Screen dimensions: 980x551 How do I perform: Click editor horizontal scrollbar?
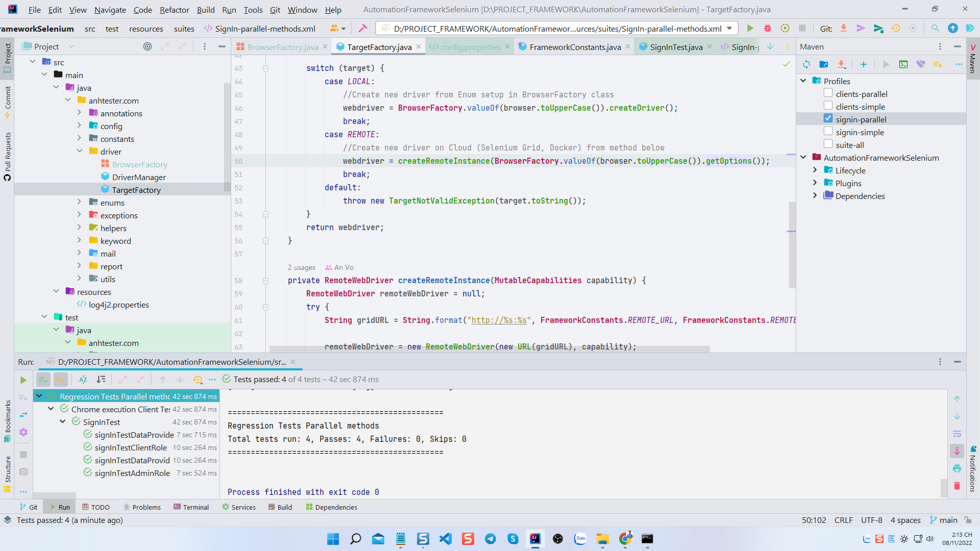[x=489, y=349]
